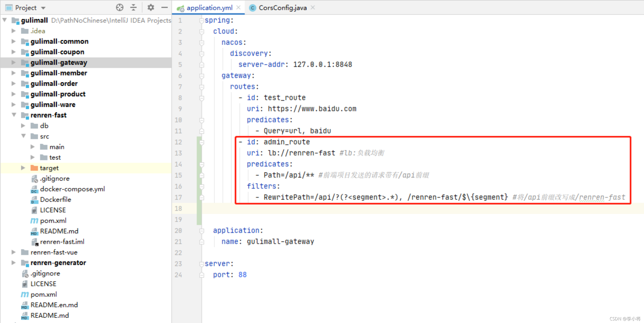Screen dimensions: 644x323
Task: Select renren-fast .gitignore file icon
Action: (x=34, y=179)
